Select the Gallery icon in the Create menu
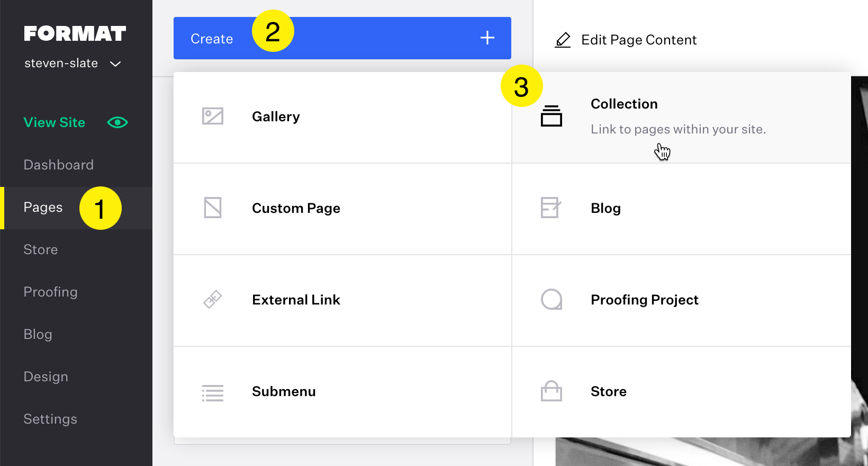 [x=213, y=116]
